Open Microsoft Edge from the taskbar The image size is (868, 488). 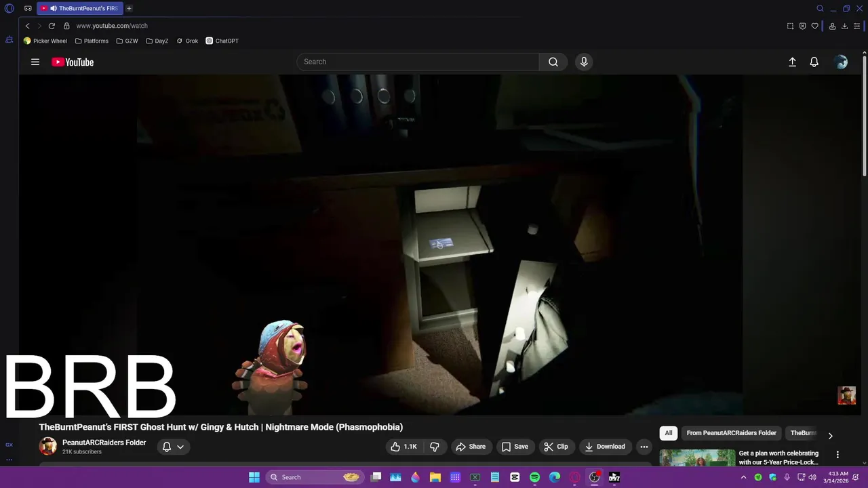pos(555,477)
